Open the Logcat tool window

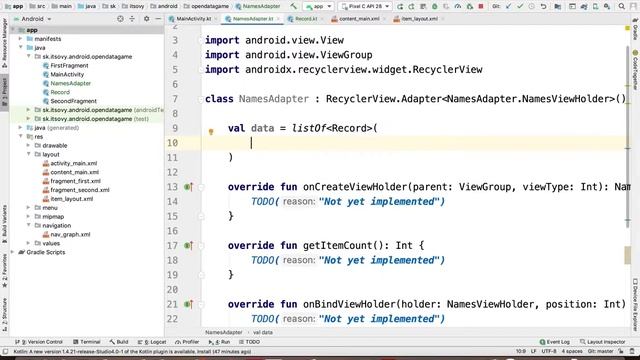tap(152, 342)
